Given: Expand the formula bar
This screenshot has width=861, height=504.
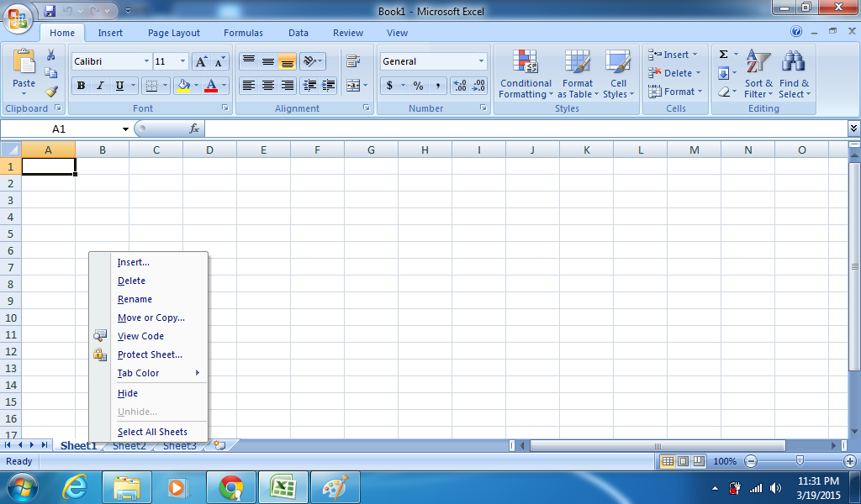Looking at the screenshot, I should 853,129.
